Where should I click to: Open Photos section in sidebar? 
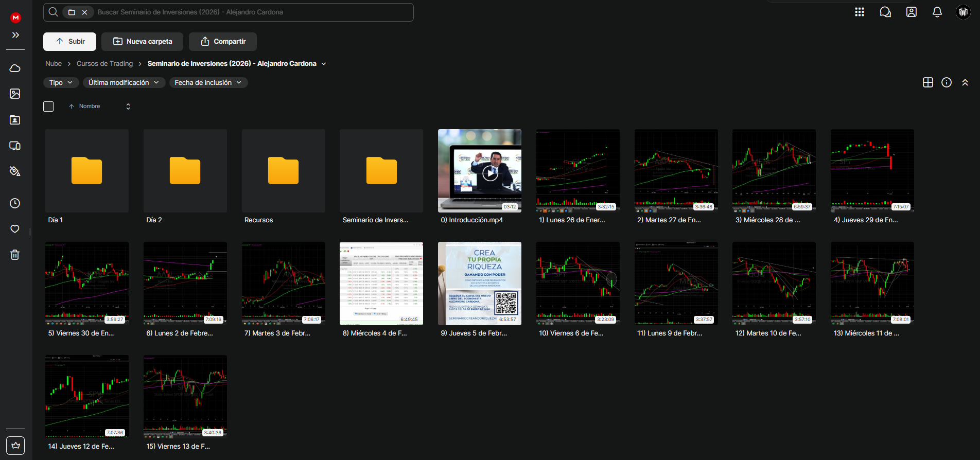point(15,94)
